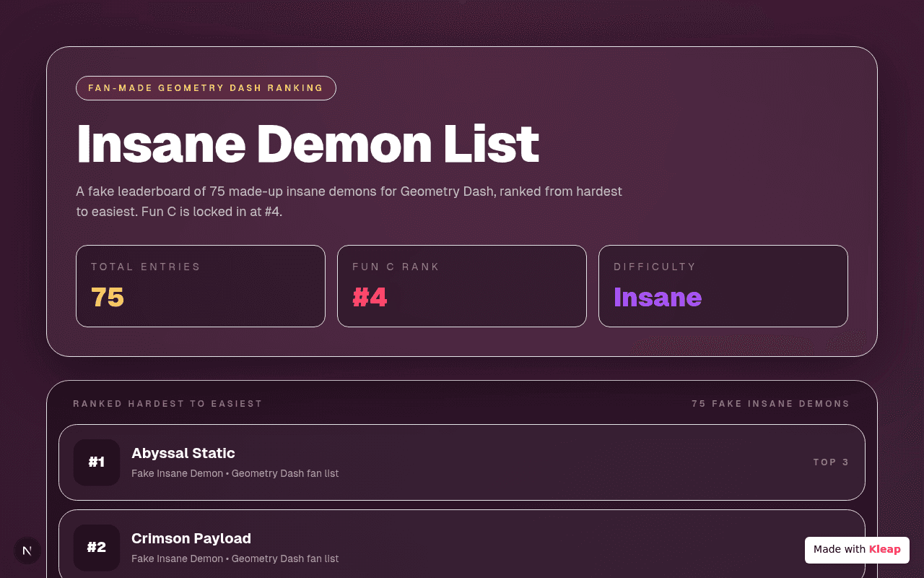Click the subtitle under Abyssal Static
This screenshot has height=578, width=924.
(235, 474)
